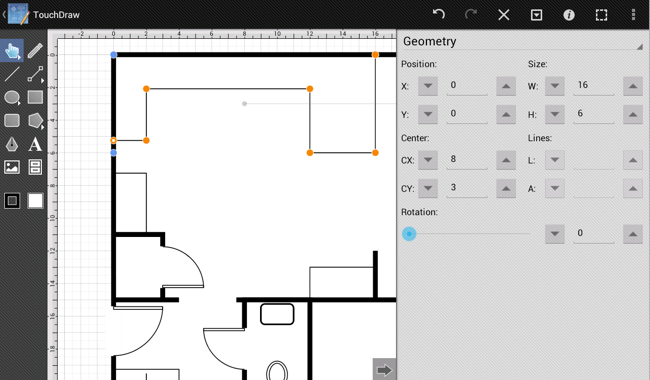Increase the width W value
This screenshot has width=650, height=380.
click(x=633, y=86)
